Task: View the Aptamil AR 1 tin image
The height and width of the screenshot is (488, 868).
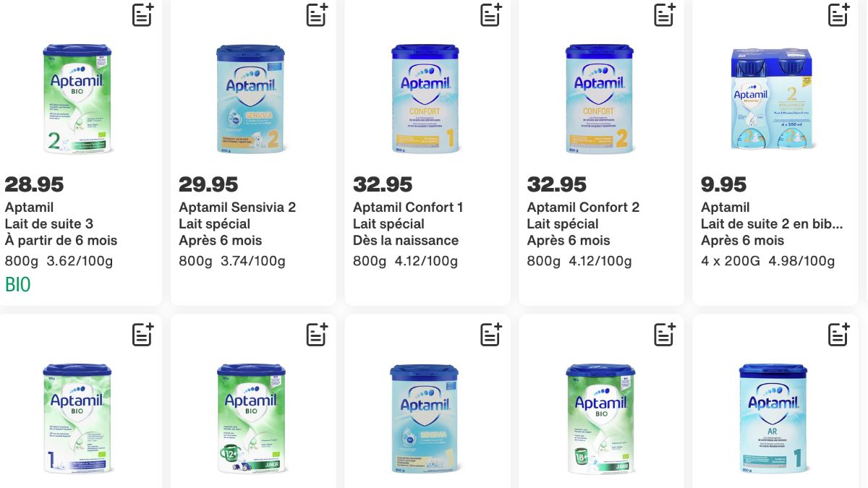Action: click(x=773, y=418)
